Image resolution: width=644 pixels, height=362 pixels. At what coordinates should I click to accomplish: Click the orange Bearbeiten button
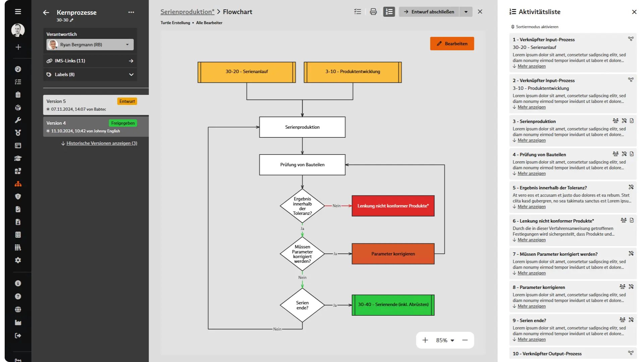point(452,44)
